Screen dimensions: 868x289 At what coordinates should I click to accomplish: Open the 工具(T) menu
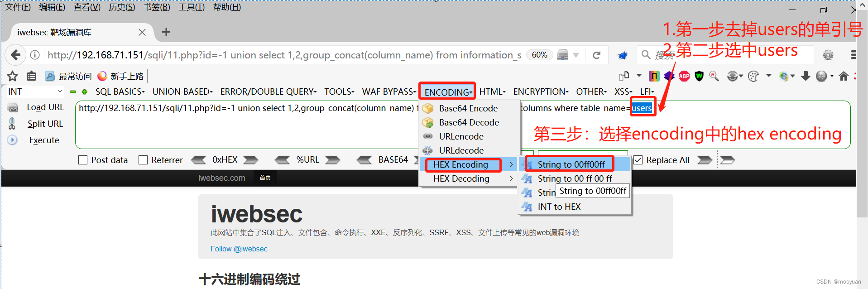[192, 7]
